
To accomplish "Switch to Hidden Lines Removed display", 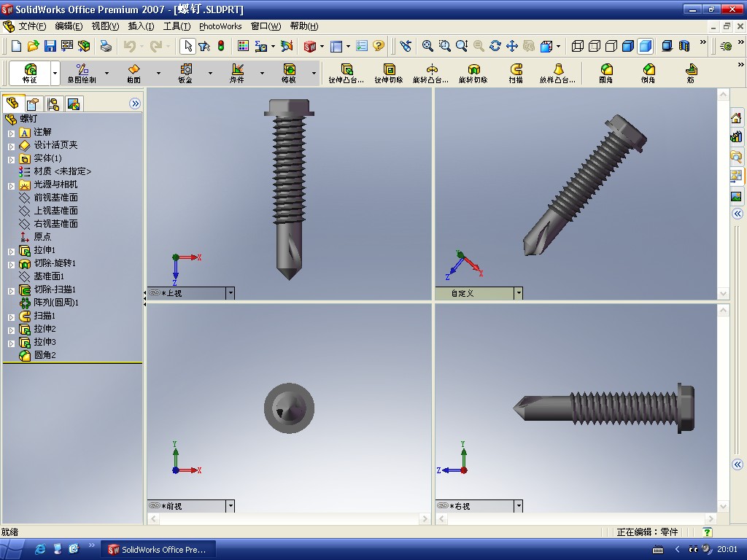I will 611,46.
